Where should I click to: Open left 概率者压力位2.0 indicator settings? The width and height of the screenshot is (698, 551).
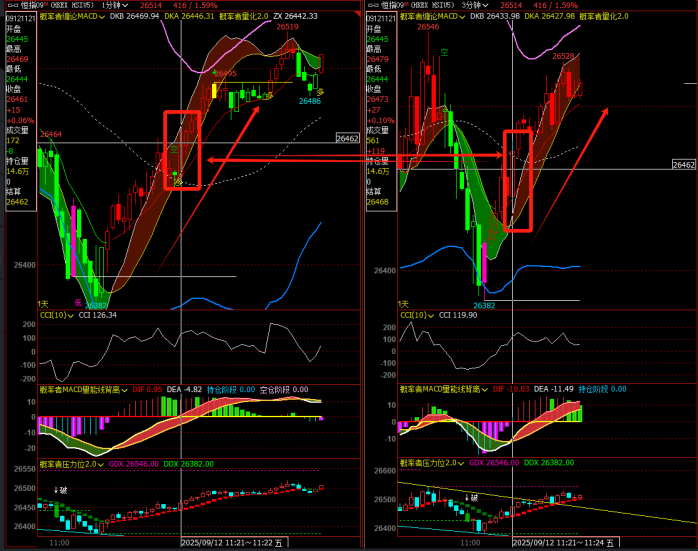coord(100,463)
